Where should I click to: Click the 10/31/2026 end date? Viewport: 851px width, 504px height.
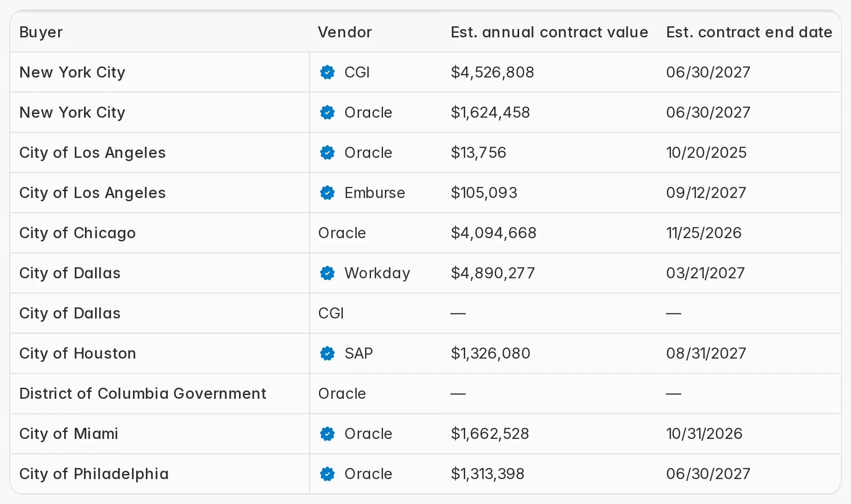tap(704, 434)
